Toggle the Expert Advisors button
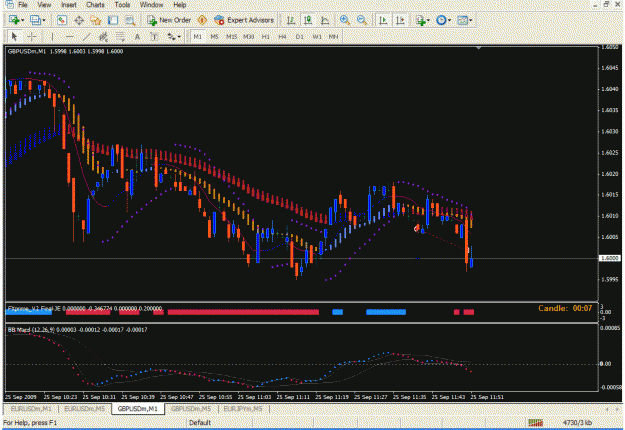625x430 pixels. click(x=244, y=20)
